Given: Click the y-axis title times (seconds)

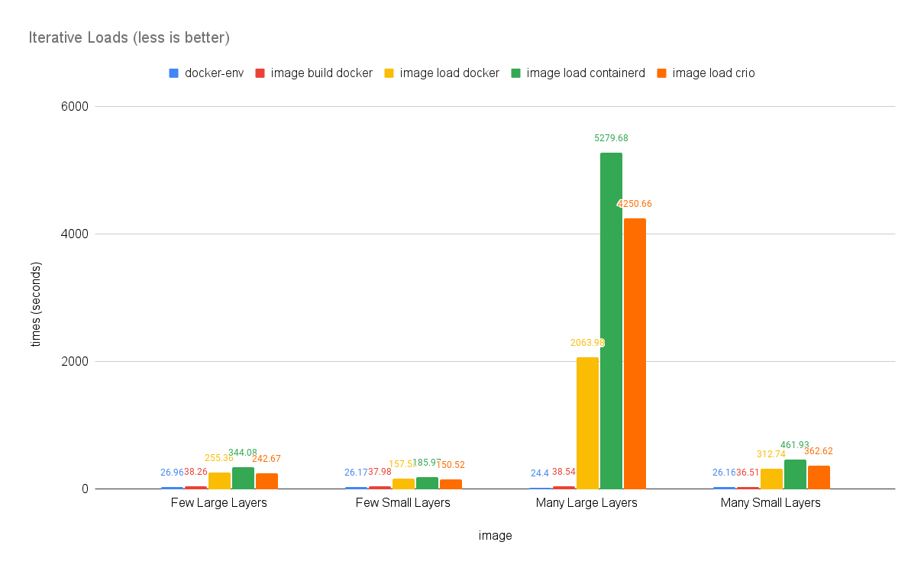Looking at the screenshot, I should tap(36, 304).
